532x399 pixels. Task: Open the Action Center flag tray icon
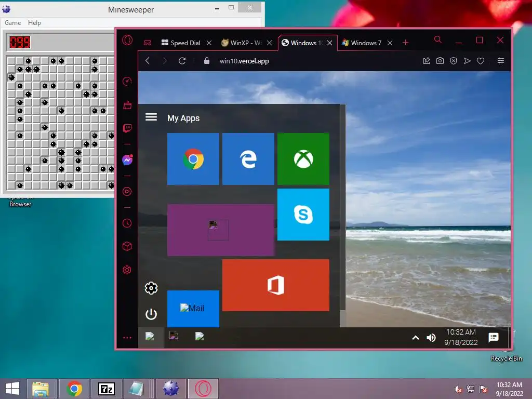(483, 389)
